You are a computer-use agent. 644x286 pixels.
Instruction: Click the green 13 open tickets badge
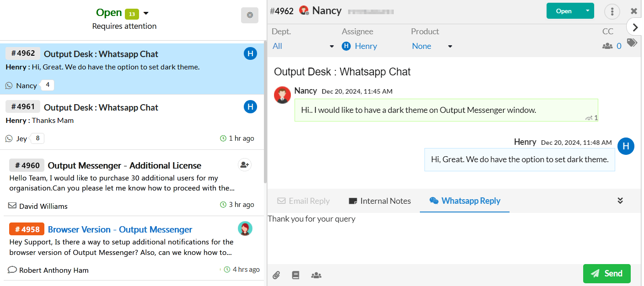point(132,14)
